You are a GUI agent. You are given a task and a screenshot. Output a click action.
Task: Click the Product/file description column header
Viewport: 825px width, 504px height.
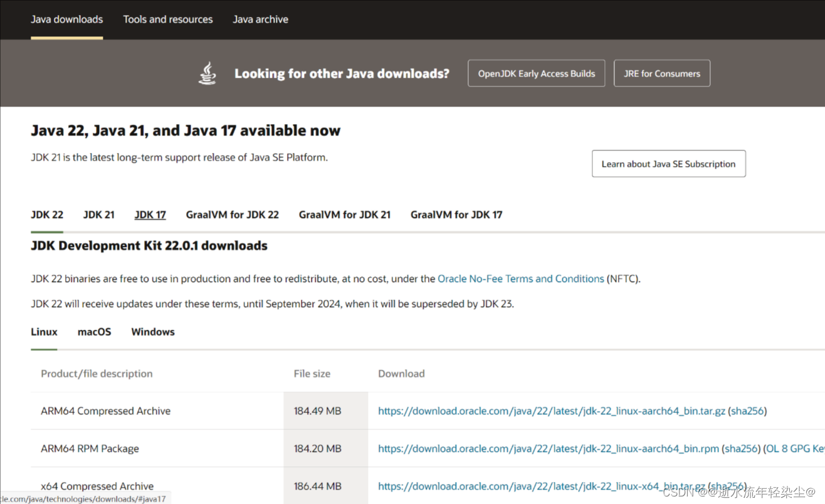(97, 374)
